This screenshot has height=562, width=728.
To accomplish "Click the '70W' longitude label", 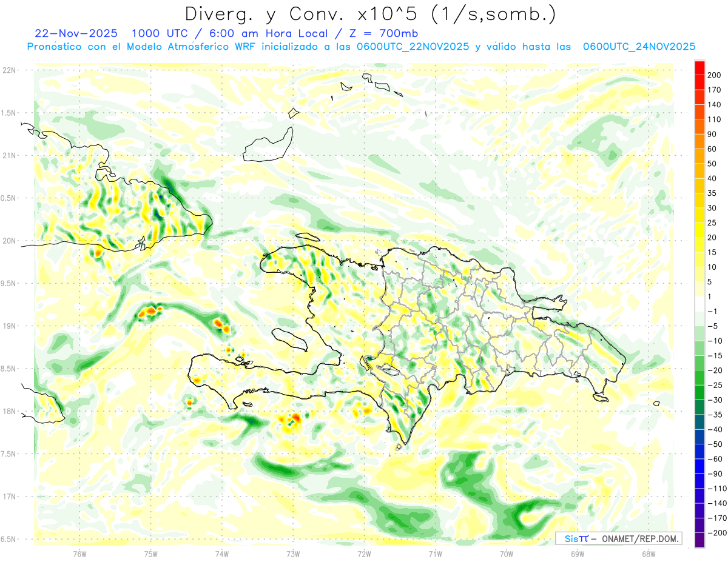I will click(x=507, y=555).
